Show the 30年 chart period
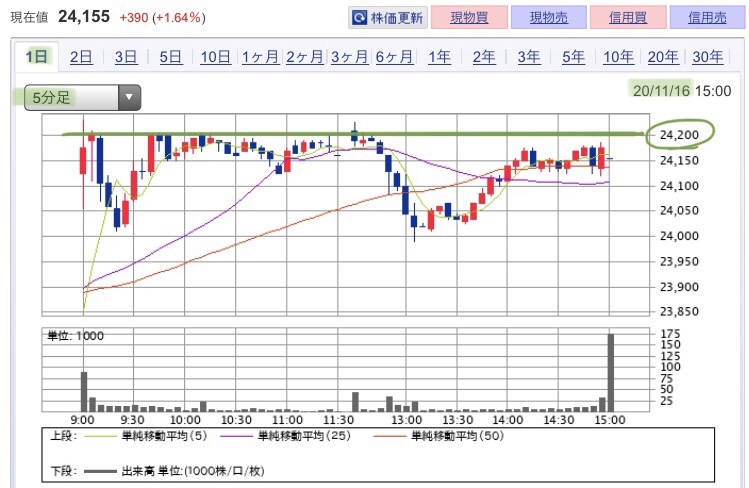Screen dimensions: 749x488 [x=707, y=57]
